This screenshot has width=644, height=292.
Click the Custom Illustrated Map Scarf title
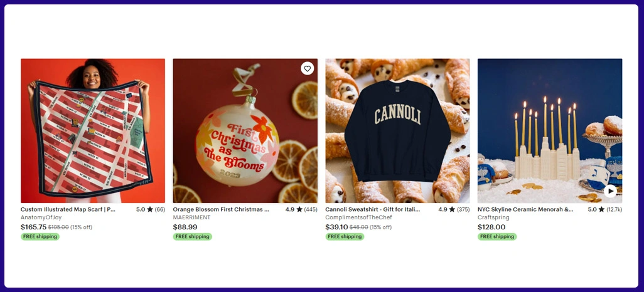(68, 209)
